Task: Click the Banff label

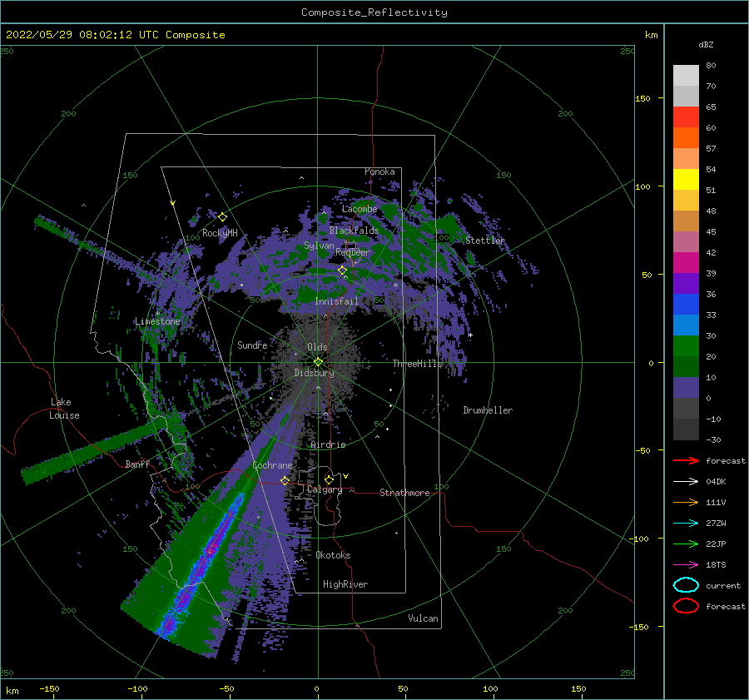Action: pyautogui.click(x=137, y=464)
